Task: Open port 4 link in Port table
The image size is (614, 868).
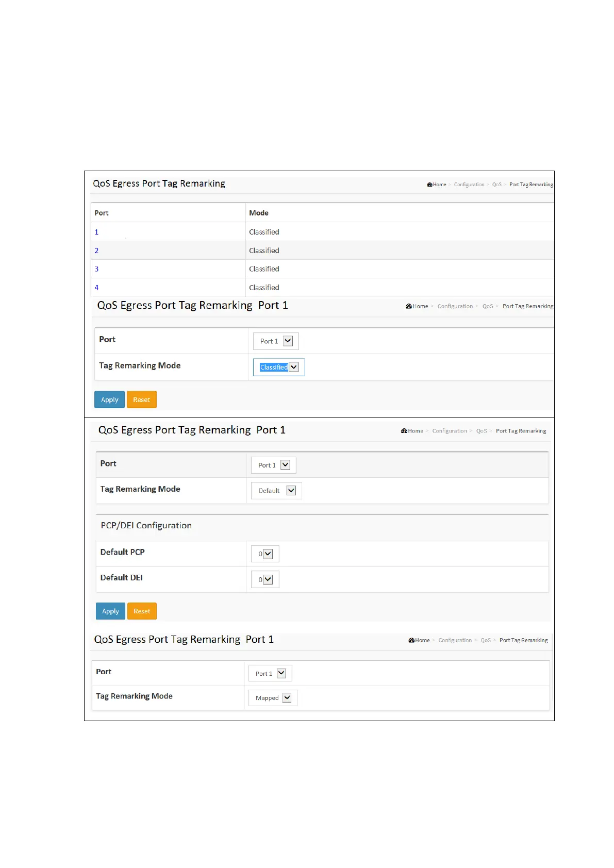Action: pos(96,288)
